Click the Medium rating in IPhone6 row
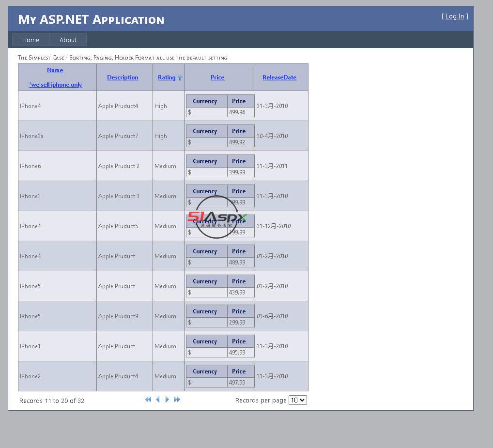493x448 pixels. point(165,166)
